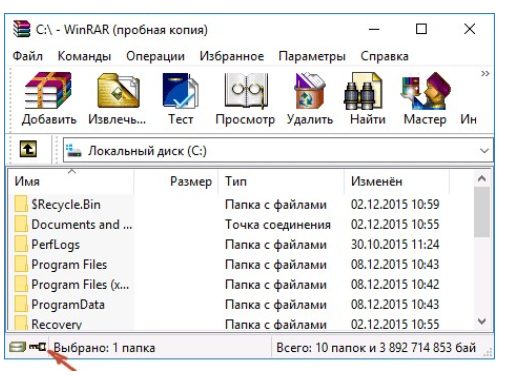
Task: Click status text Всего: 10 папок
Action: pyautogui.click(x=322, y=348)
